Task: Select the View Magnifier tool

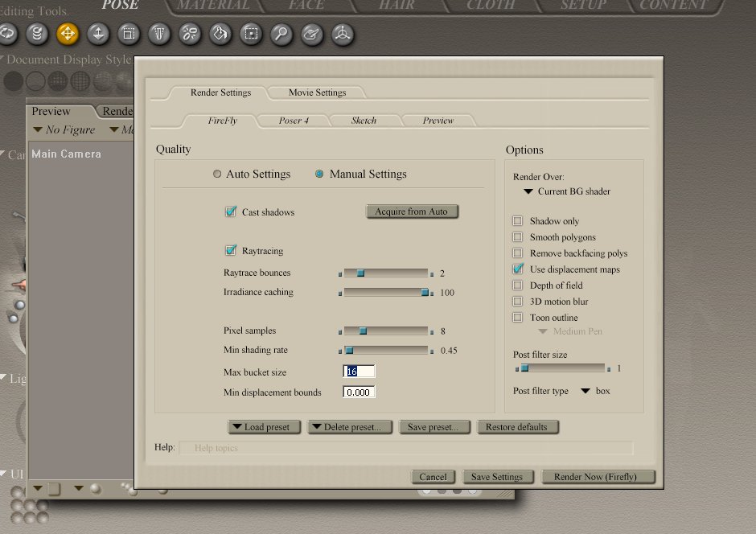Action: tap(281, 34)
